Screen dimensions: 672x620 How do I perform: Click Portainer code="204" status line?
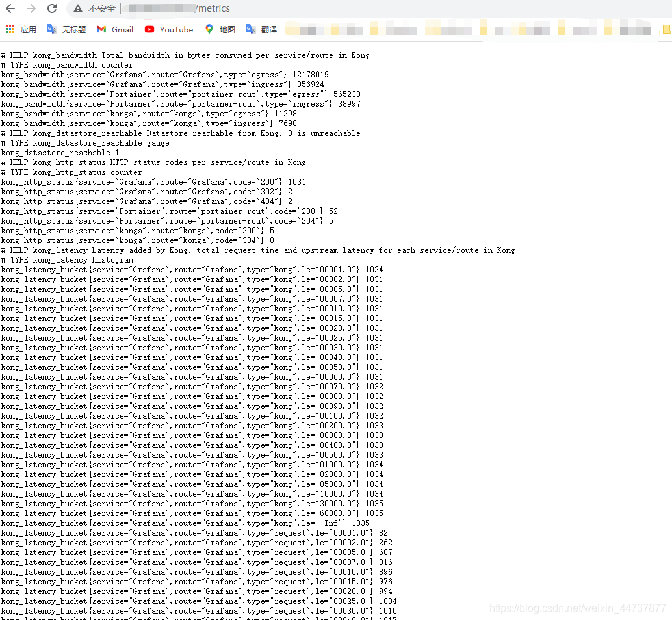pos(167,221)
